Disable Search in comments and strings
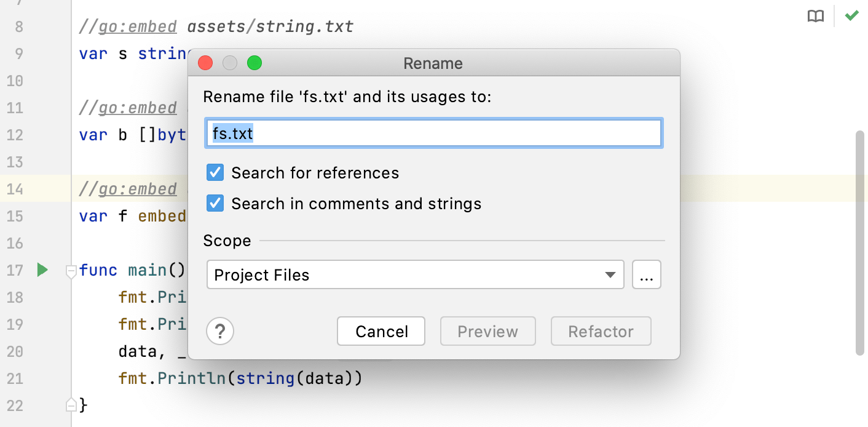Viewport: 868px width, 427px height. tap(215, 203)
